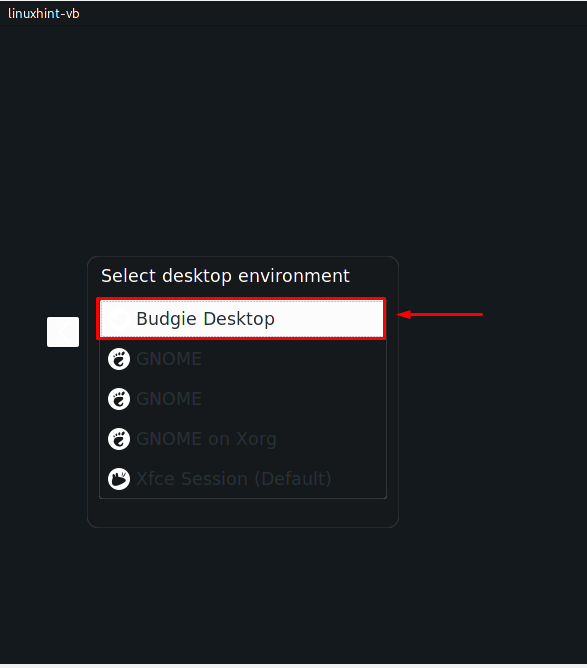This screenshot has height=668, width=587.
Task: Go back using the left chevron button
Action: [63, 332]
